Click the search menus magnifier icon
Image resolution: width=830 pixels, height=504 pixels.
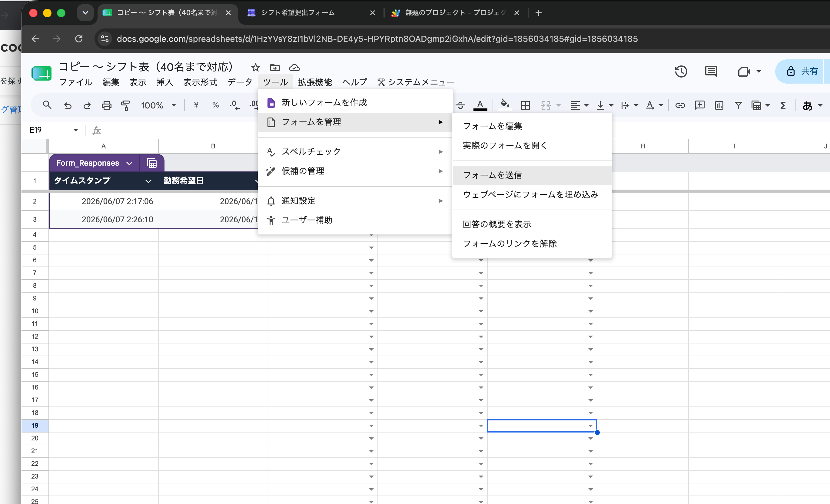click(47, 105)
